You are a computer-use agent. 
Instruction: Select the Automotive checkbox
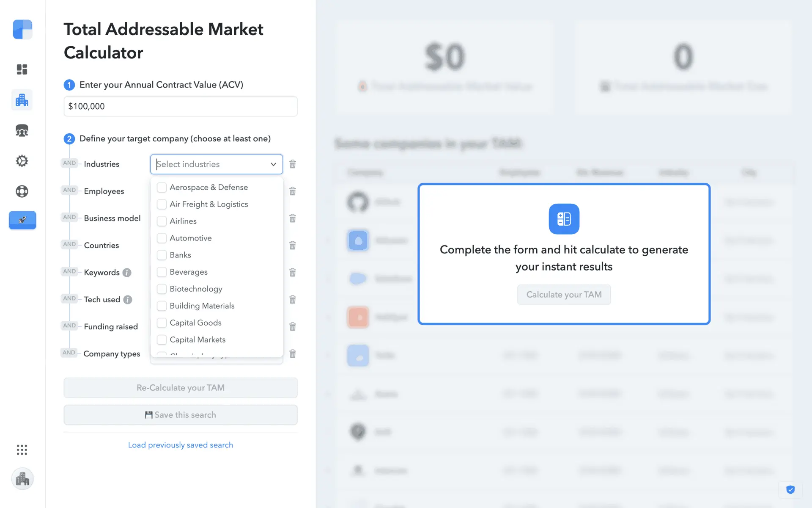(x=162, y=238)
